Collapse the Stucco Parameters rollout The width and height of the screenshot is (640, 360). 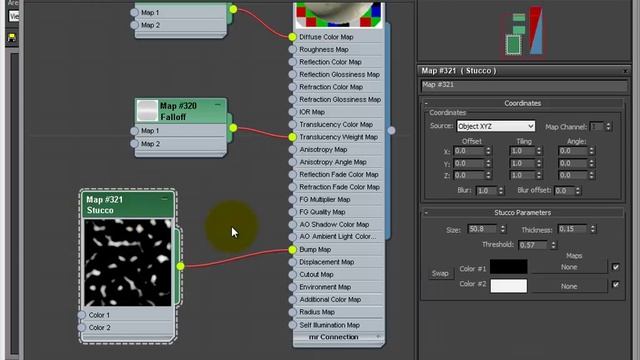point(427,212)
